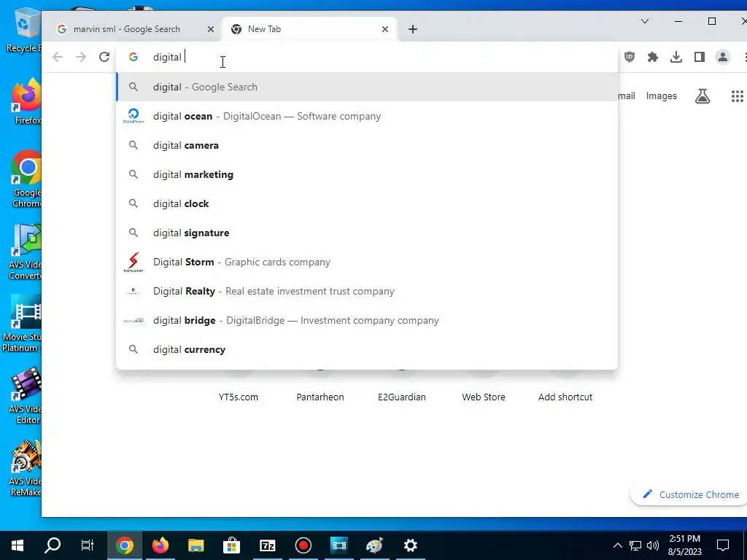Screen dimensions: 747x560
Task: Select the AVS Video Editor desktop icon
Action: (27, 396)
